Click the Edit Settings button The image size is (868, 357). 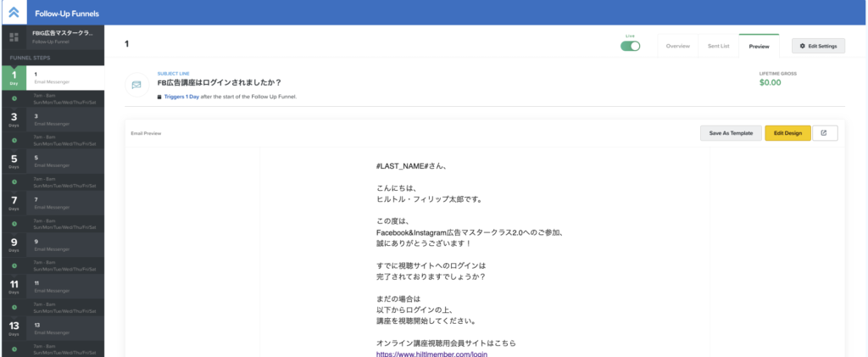click(818, 46)
